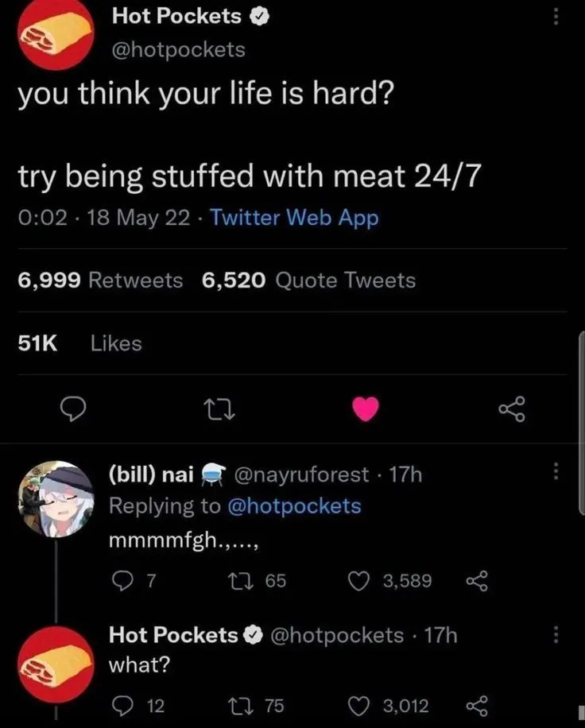Open nai's anime profile picture

pos(56,499)
